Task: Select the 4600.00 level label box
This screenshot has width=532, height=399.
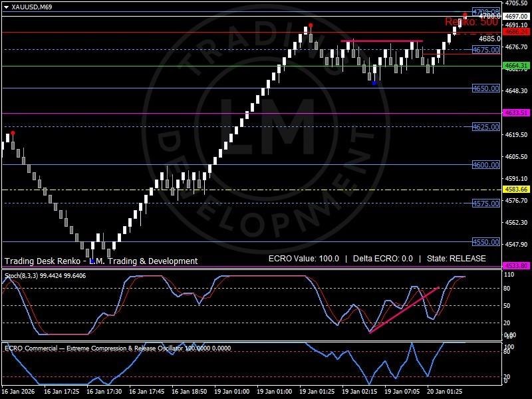Action: click(485, 165)
